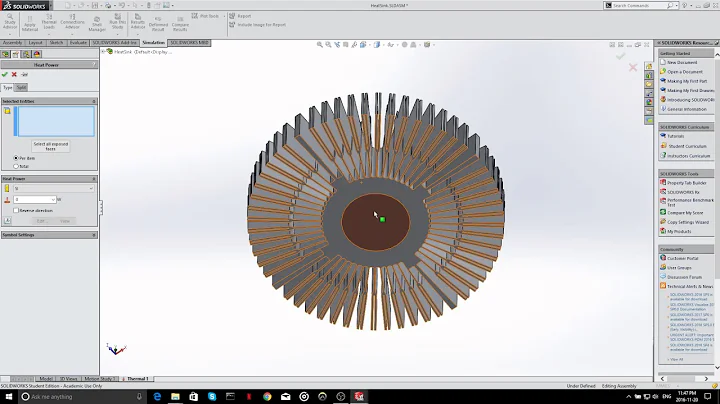Select the Total radio button

click(x=16, y=166)
